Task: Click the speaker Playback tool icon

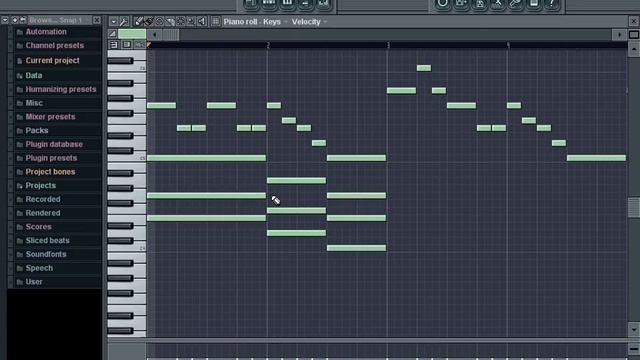Action: [202, 22]
